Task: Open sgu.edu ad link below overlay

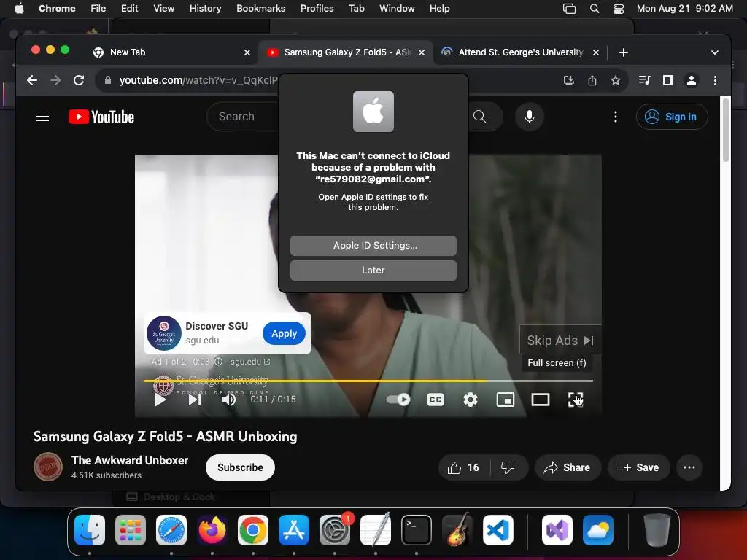Action: [250, 362]
